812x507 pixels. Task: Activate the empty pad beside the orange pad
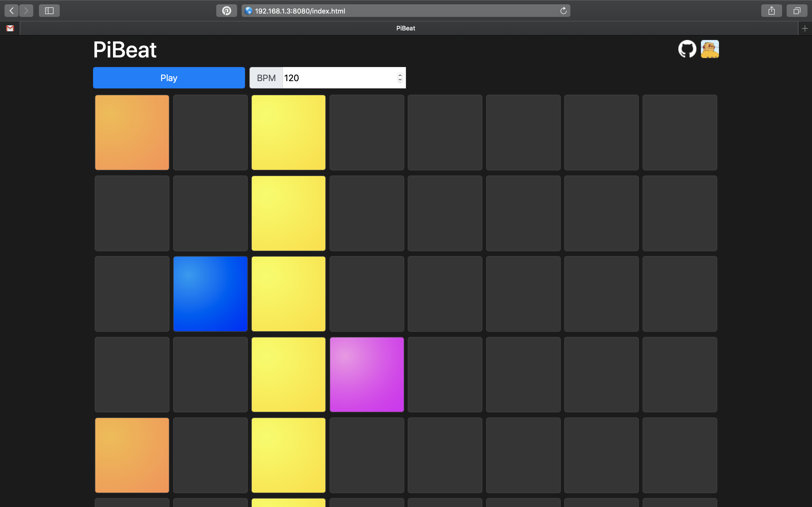point(210,132)
